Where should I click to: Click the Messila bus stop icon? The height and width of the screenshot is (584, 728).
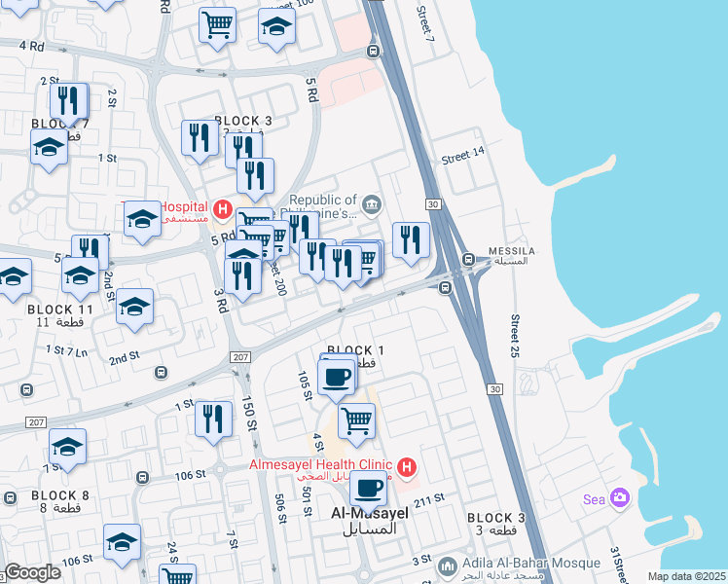tap(468, 259)
